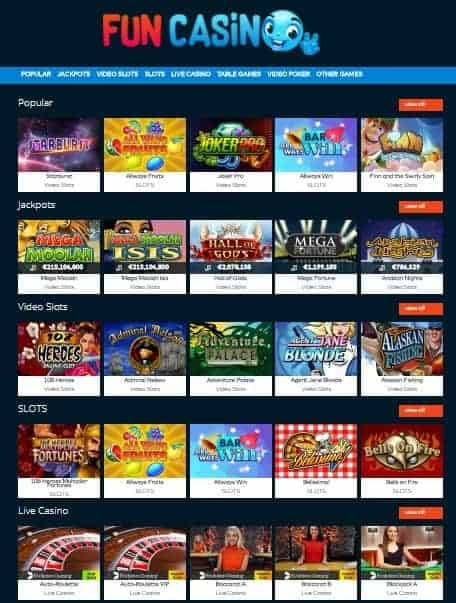Open the Table Games menu item

pyautogui.click(x=239, y=74)
